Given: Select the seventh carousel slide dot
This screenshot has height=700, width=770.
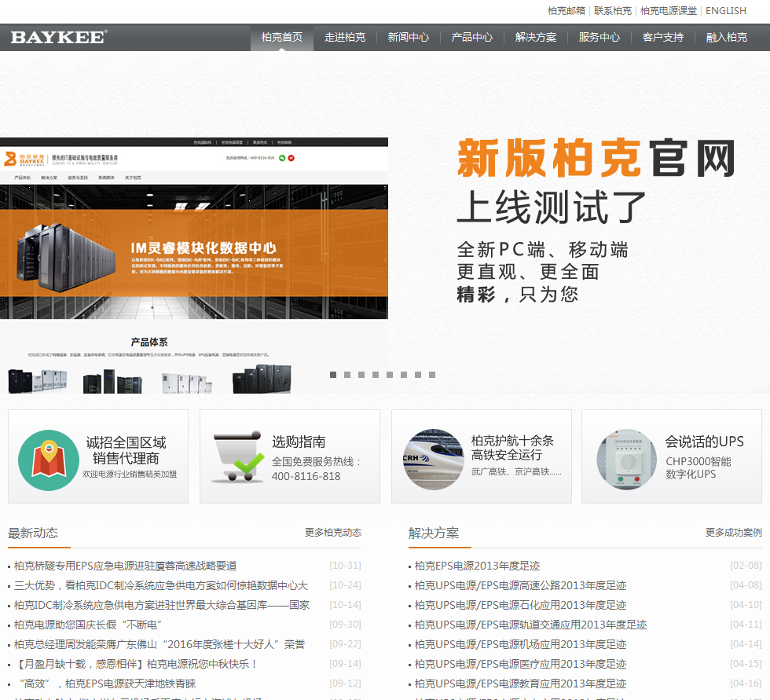Looking at the screenshot, I should point(418,375).
